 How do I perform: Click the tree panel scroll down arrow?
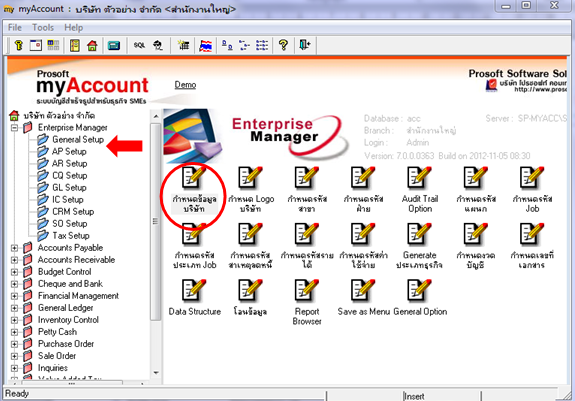coord(156,373)
